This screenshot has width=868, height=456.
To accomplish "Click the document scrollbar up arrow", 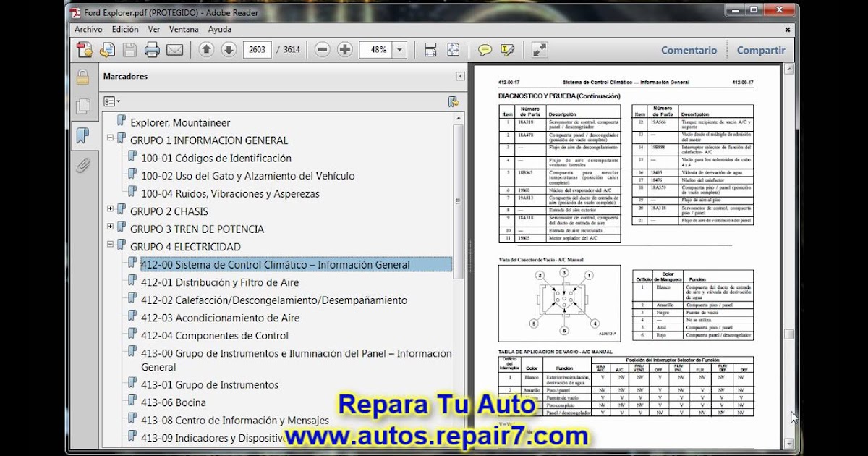I will [788, 69].
